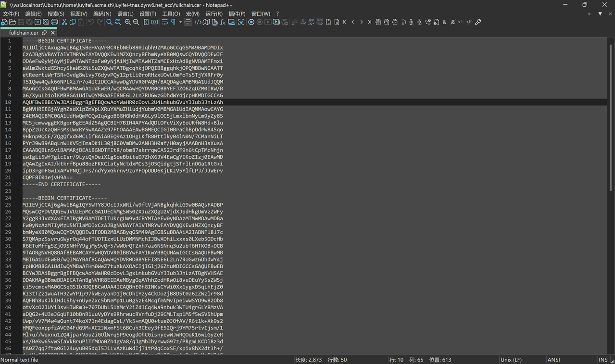The width and height of the screenshot is (615, 364).
Task: Open the tab list dropdown triangle
Action: (600, 14)
